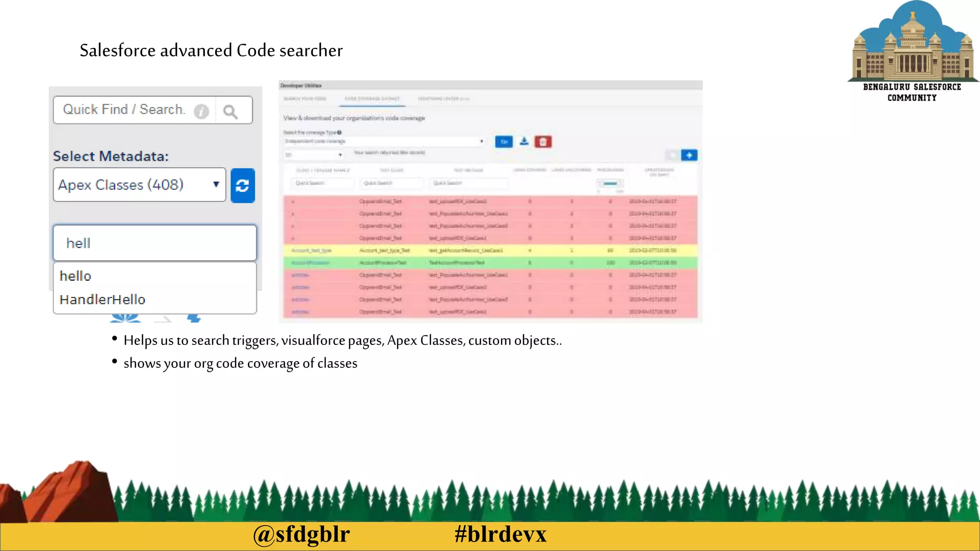Adjust the percentage coverage range slider
The height and width of the screenshot is (551, 980).
pyautogui.click(x=610, y=183)
